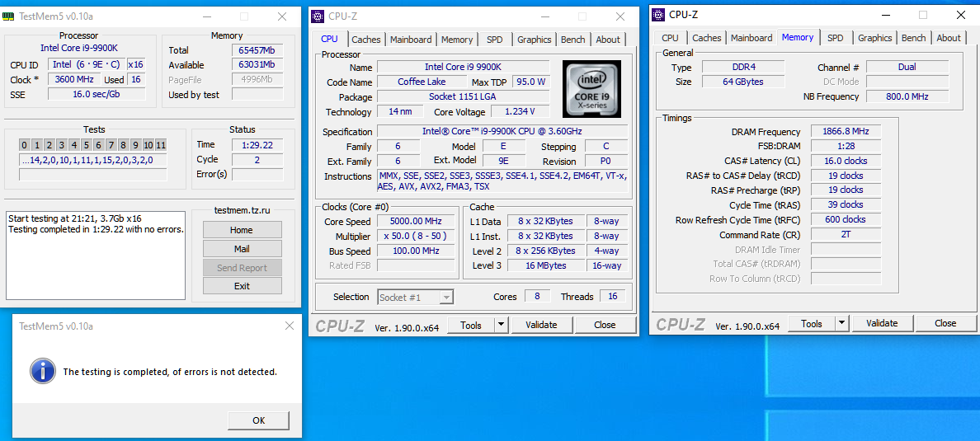
Task: Toggle test number 5 box in Tests
Action: coord(87,145)
